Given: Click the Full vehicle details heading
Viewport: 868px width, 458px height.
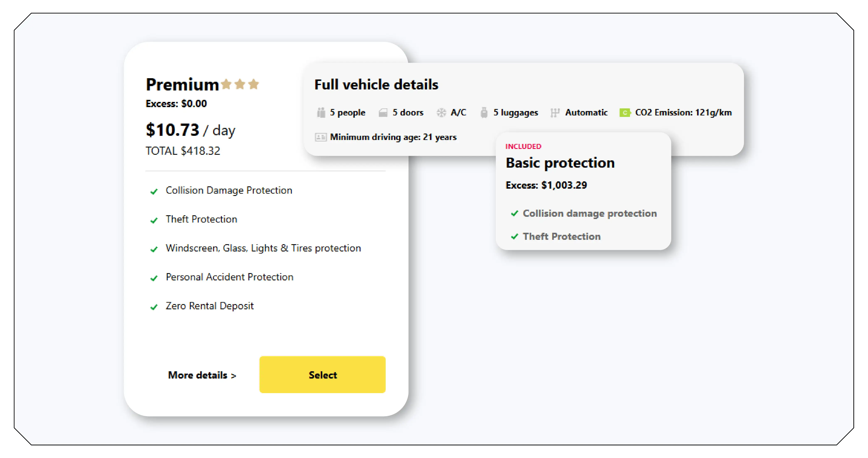Looking at the screenshot, I should pos(376,85).
